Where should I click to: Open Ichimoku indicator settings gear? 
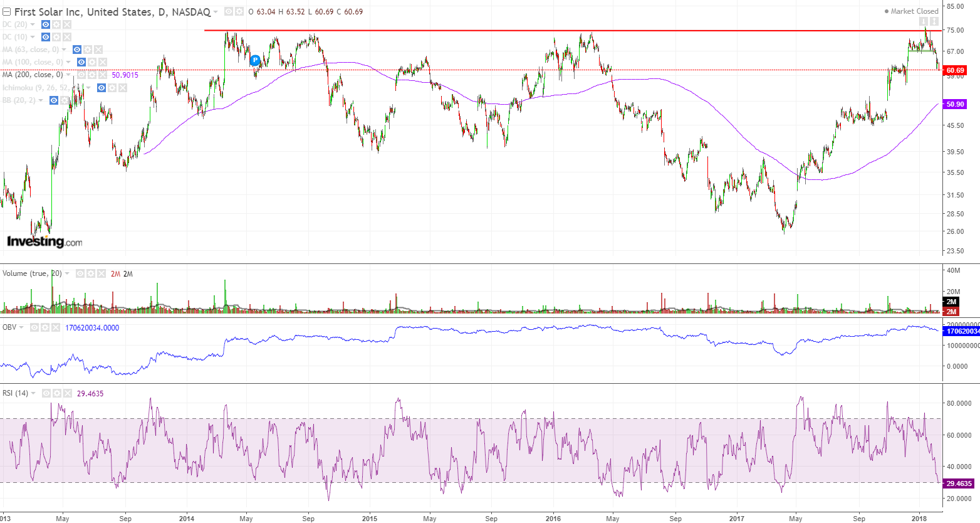coord(112,88)
